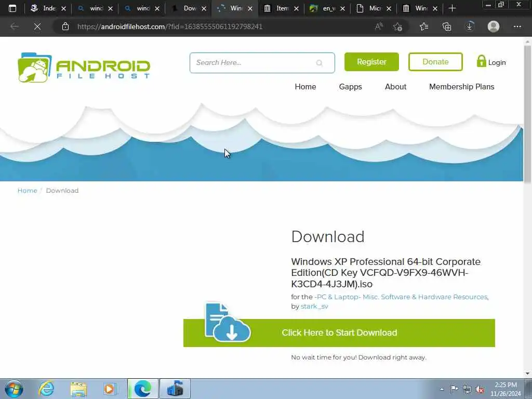Open the 'PC & Laptop- Misc. Software' link
The width and height of the screenshot is (532, 399).
(401, 297)
